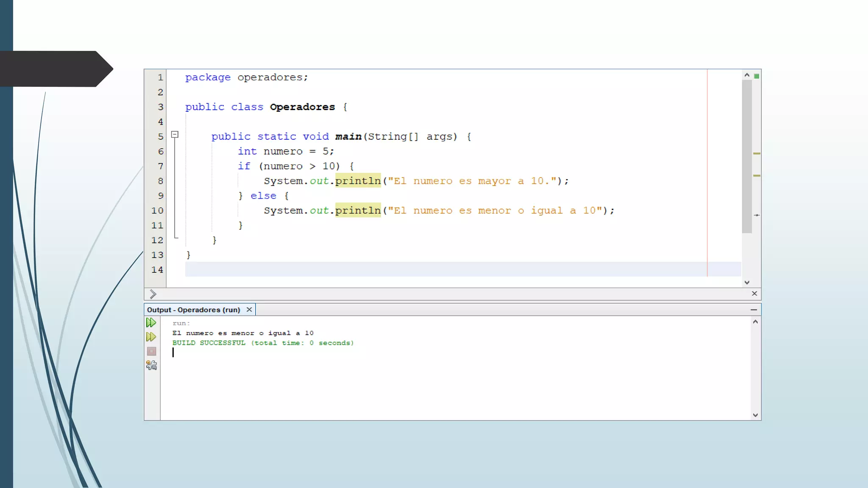Click the editor vertical scrollbar thumb

click(x=747, y=157)
